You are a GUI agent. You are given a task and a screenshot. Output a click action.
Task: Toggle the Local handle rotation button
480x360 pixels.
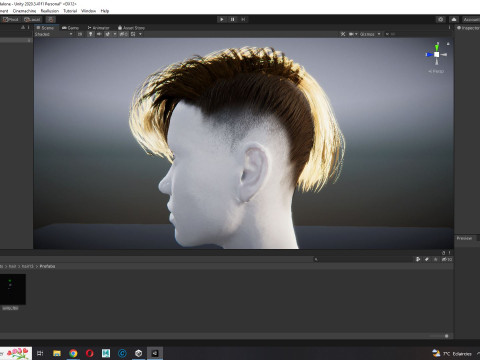click(32, 19)
